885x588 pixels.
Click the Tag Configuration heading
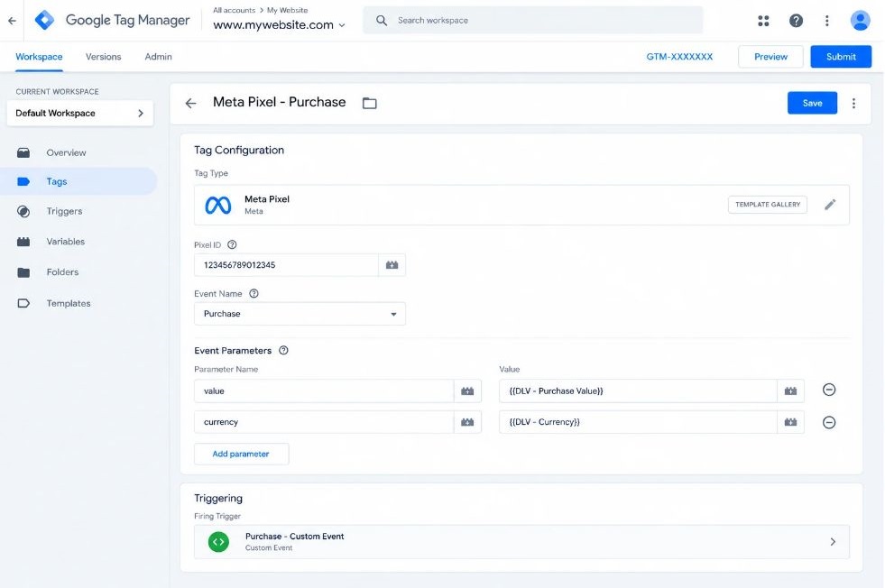tap(239, 150)
